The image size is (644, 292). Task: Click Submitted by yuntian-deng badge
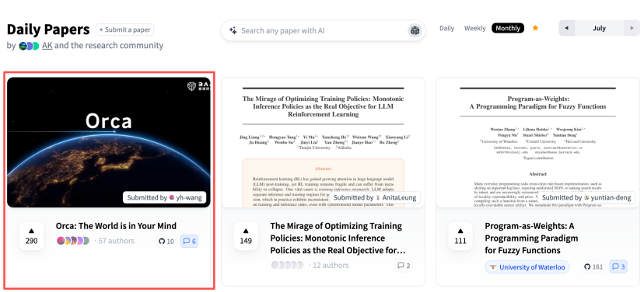(x=586, y=198)
